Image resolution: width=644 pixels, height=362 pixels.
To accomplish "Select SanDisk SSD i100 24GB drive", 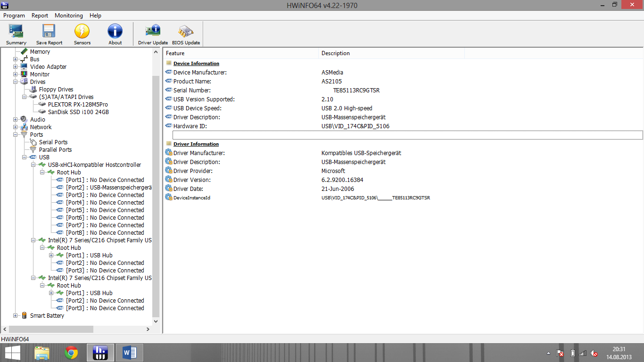I will [78, 112].
